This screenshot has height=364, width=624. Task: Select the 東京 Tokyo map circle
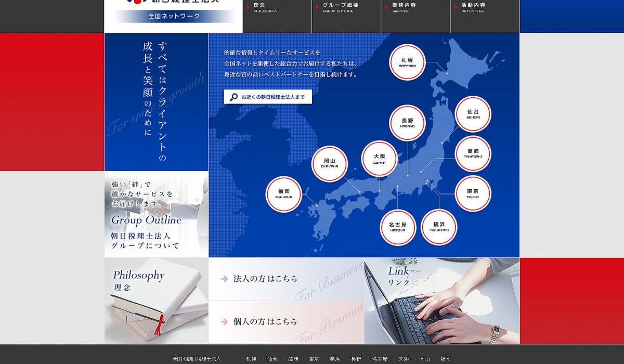(473, 193)
